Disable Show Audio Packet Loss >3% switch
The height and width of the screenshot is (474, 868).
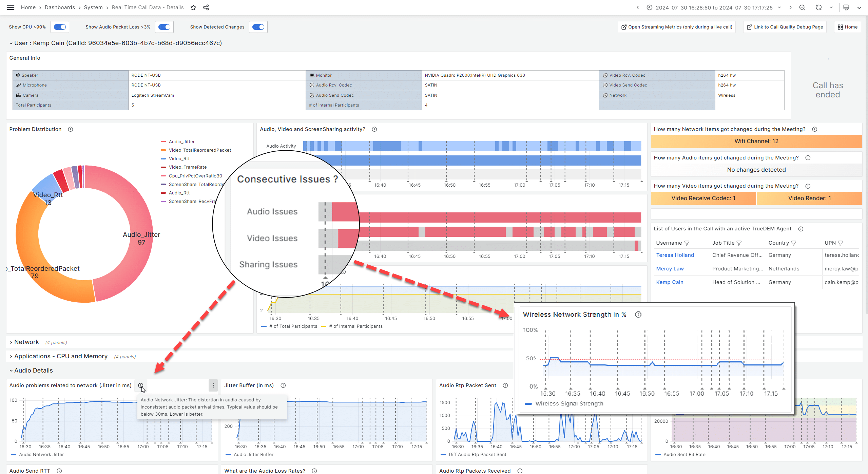[x=165, y=27]
